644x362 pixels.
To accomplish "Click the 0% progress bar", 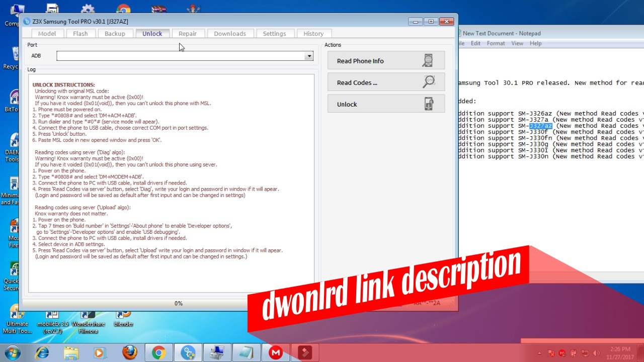I will 178,303.
